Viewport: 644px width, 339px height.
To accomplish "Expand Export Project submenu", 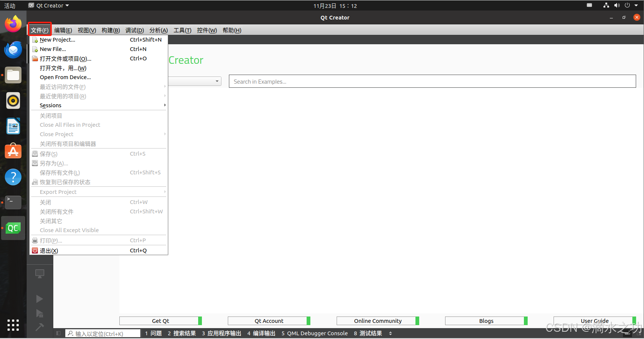I will (x=99, y=192).
